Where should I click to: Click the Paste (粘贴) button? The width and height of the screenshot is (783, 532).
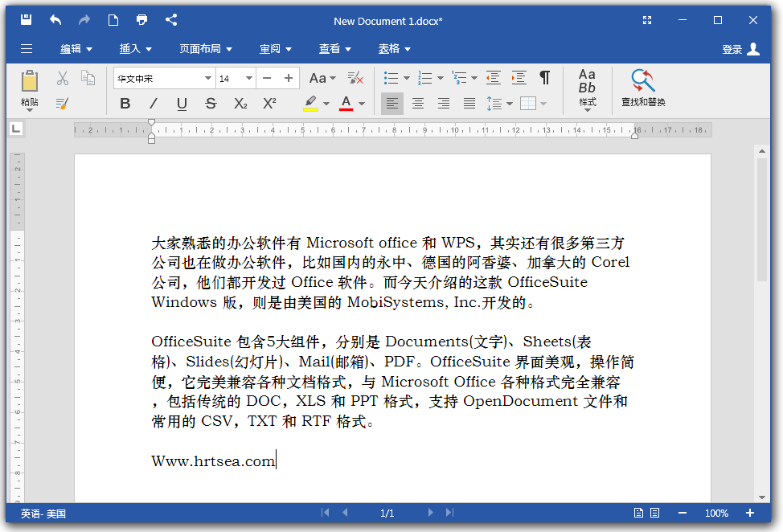30,89
